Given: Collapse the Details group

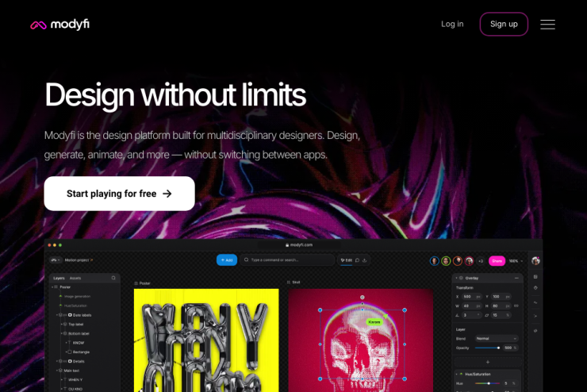Looking at the screenshot, I should [57, 361].
